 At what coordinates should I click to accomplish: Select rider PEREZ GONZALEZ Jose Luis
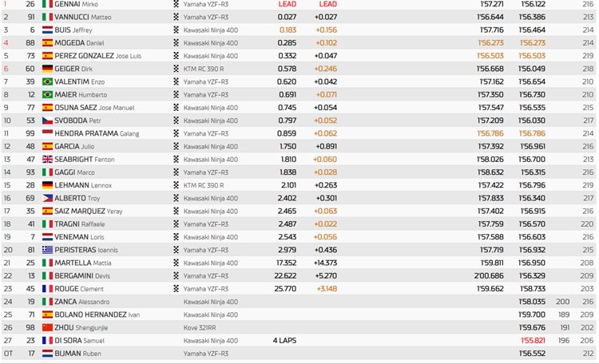[97, 56]
